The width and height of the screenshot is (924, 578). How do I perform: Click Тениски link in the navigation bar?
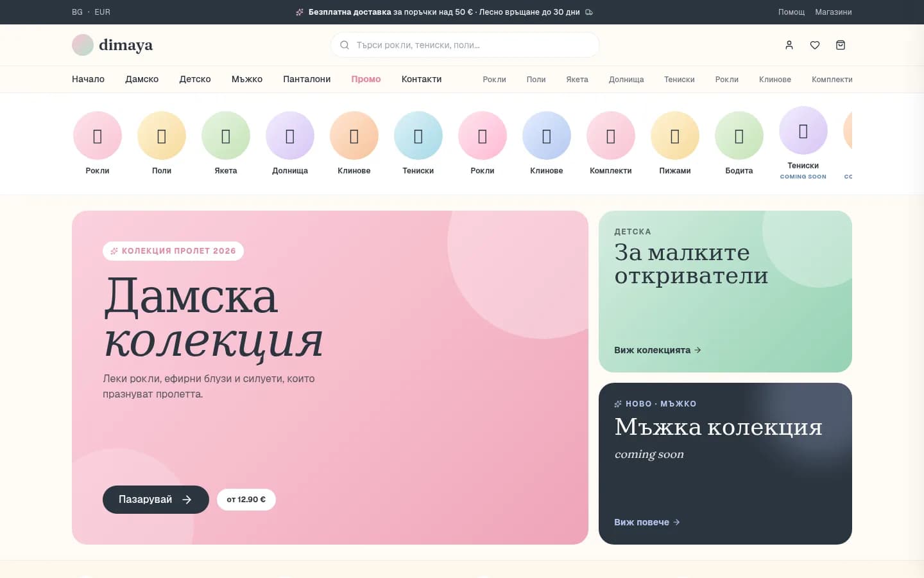[x=680, y=80]
